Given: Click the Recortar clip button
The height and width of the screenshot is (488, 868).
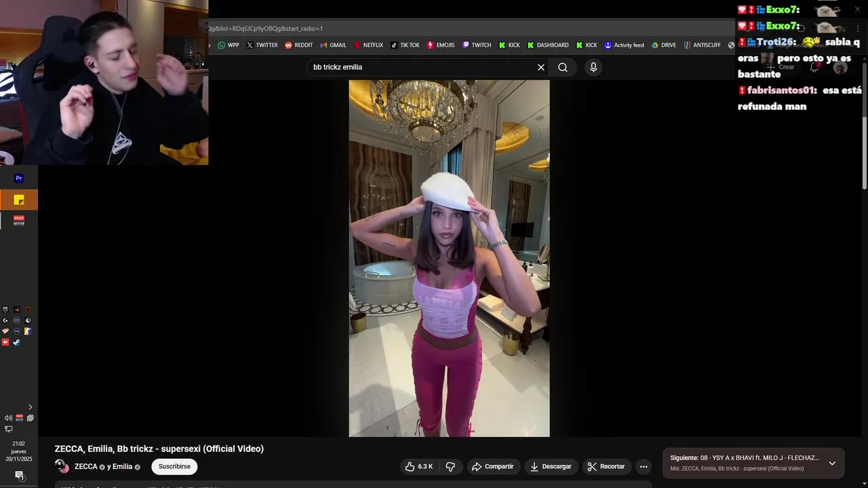Looking at the screenshot, I should [606, 466].
